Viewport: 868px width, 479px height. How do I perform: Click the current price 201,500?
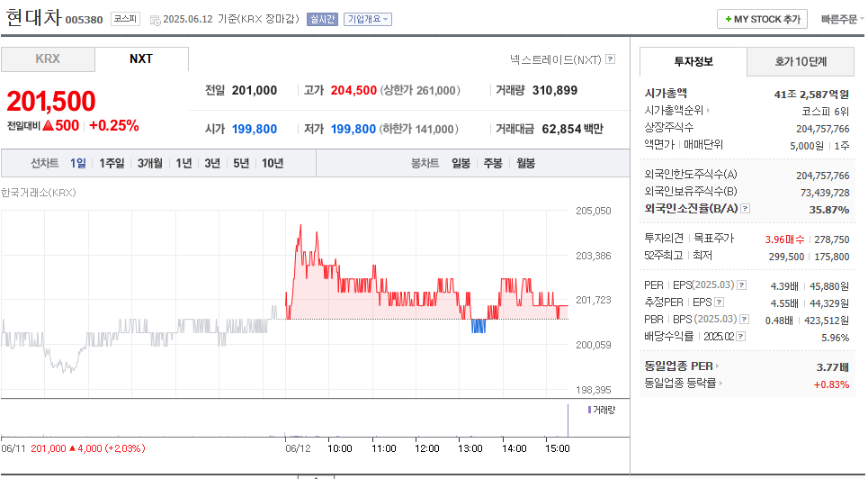[51, 101]
